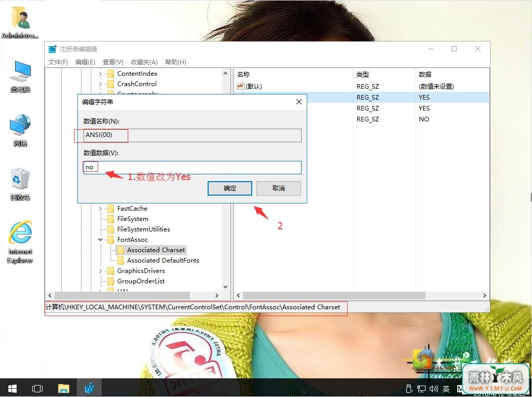
Task: Select the GroupOrderList tree item
Action: [x=141, y=281]
